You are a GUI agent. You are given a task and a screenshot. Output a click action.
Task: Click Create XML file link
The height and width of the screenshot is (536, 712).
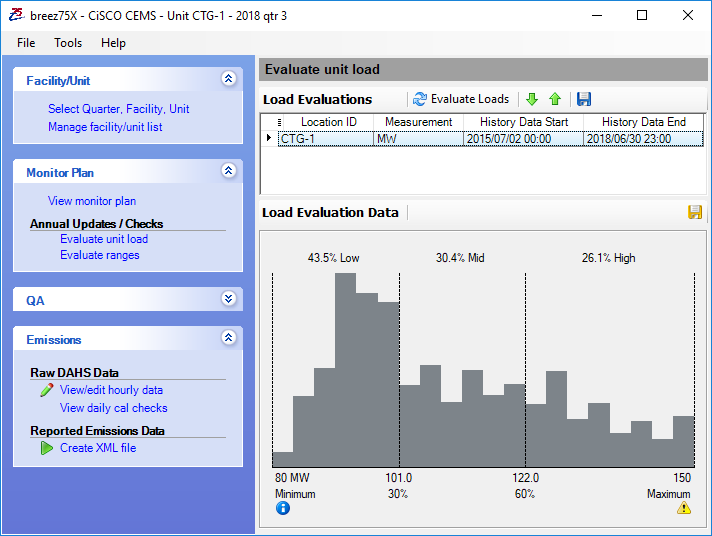(x=98, y=448)
